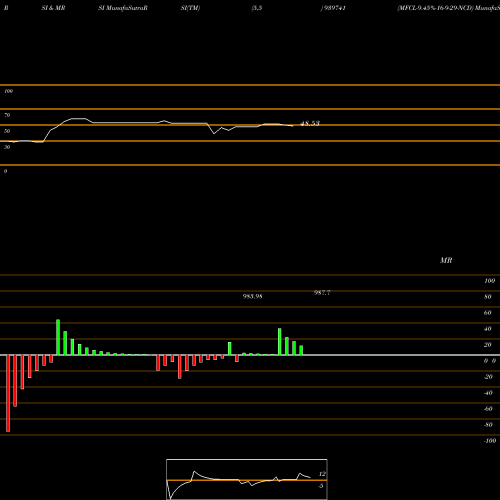Click the header text 'SI MunafaSutraR'

[123, 8]
